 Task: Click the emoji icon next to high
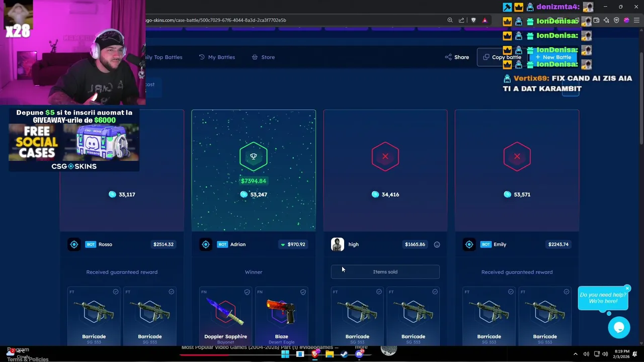437,245
